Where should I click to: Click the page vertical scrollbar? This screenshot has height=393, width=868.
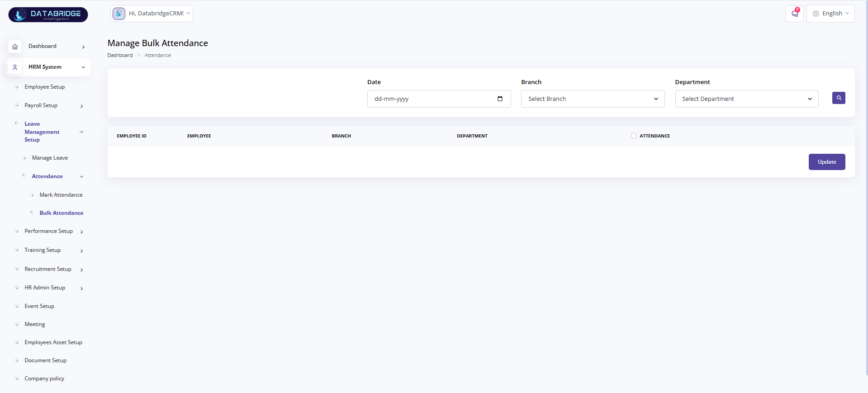point(866,188)
